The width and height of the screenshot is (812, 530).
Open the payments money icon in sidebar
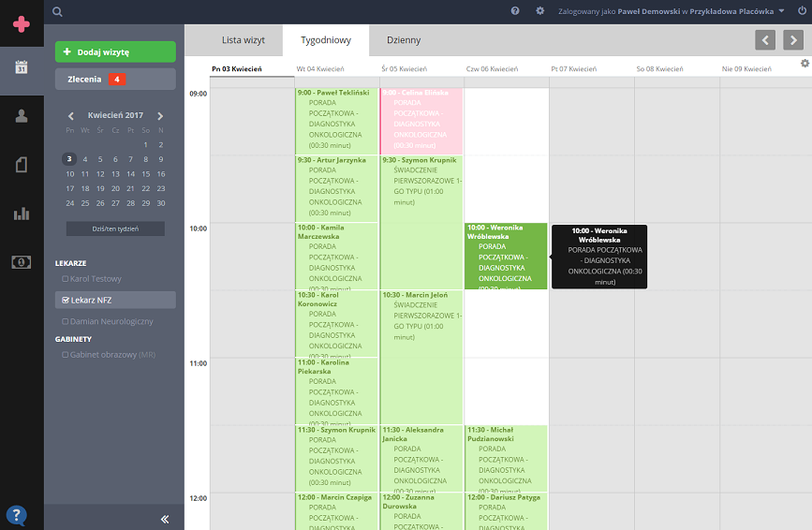22,262
